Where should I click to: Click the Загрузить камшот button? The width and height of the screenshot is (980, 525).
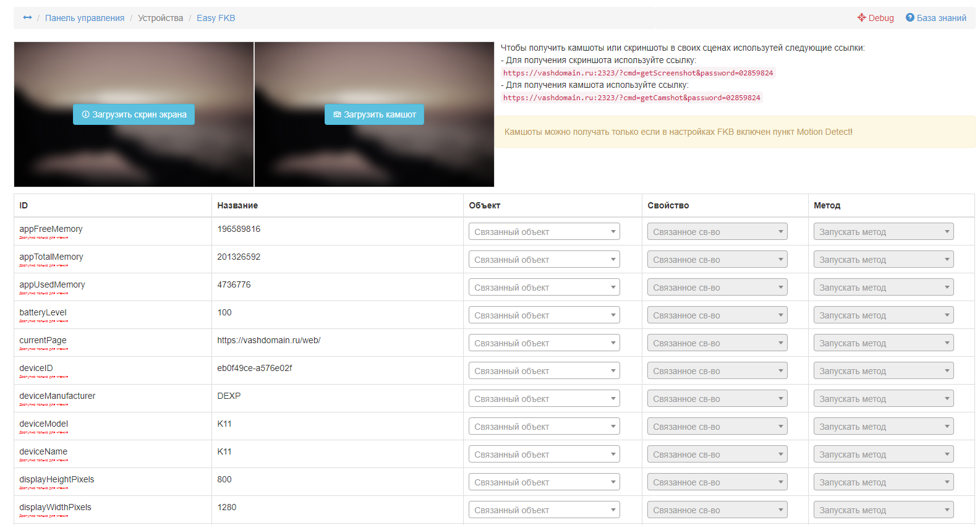(374, 114)
